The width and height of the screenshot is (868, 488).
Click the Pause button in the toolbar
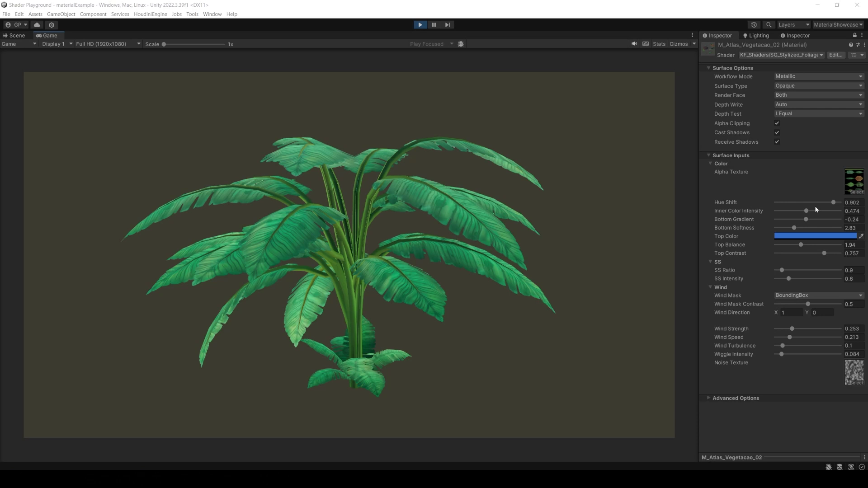click(434, 25)
